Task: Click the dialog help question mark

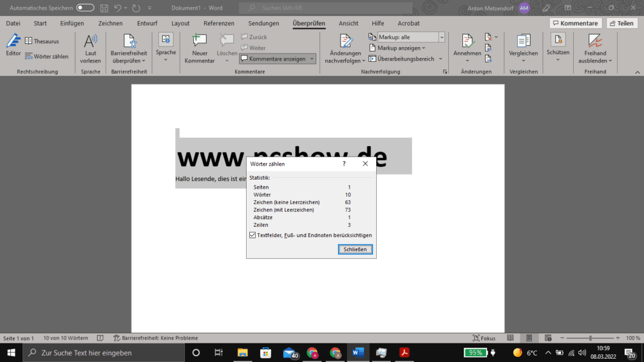Action: 344,164
